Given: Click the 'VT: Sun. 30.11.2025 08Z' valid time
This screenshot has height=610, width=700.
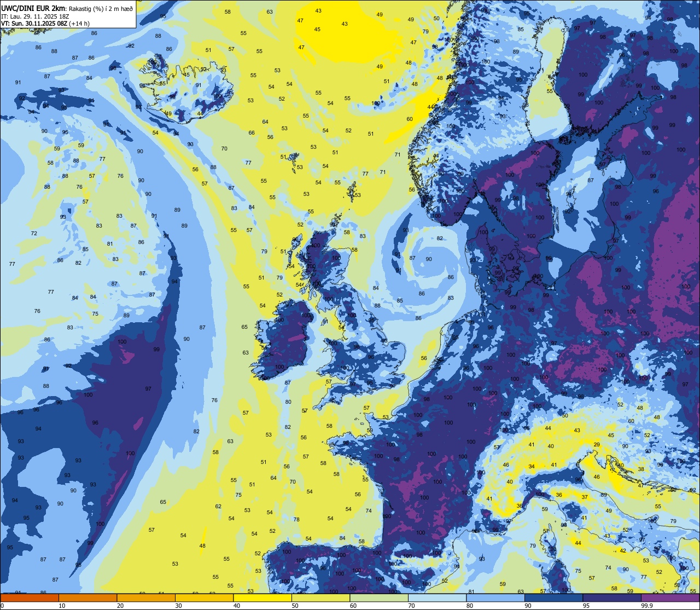Looking at the screenshot, I should coord(34,23).
